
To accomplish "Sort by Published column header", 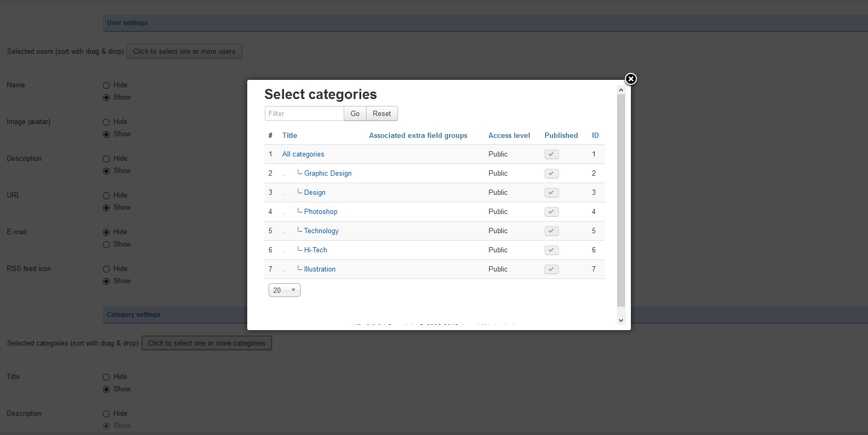I will (x=561, y=136).
